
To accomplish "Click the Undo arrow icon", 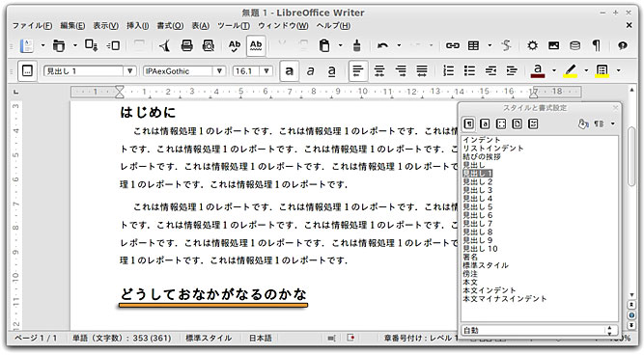I will [382, 45].
